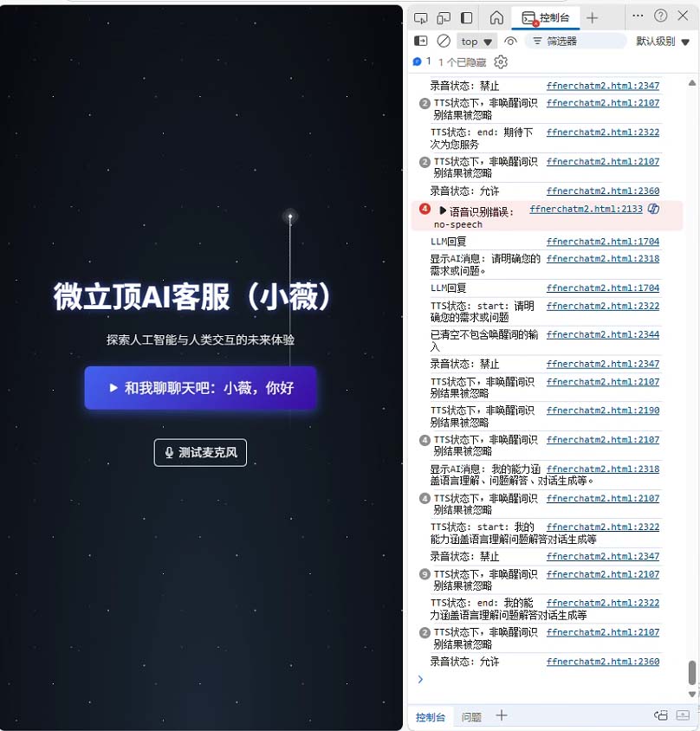This screenshot has height=731, width=700.
Task: Click the 和我聊聊天吧 chat start button
Action: tap(200, 388)
